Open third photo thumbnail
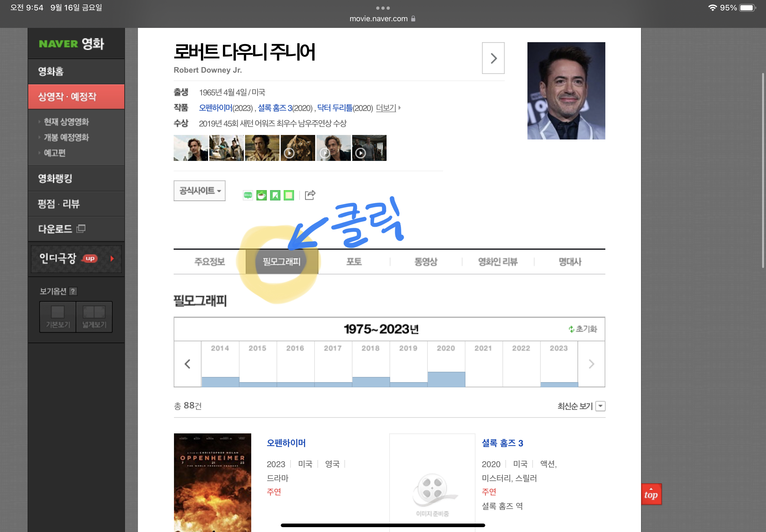The image size is (766, 532). click(262, 148)
